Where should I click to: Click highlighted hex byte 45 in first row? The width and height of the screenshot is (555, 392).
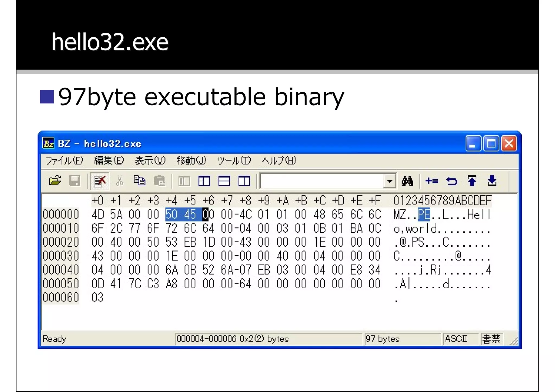[x=190, y=214]
